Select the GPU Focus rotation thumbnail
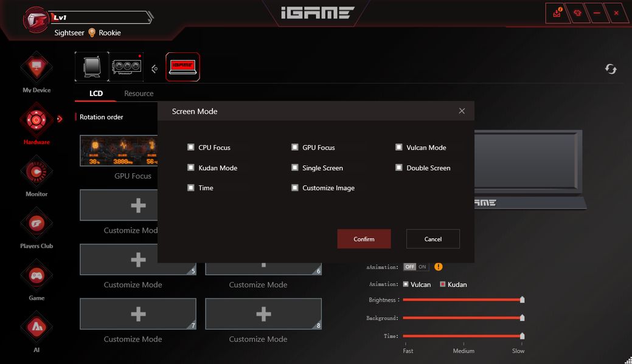The image size is (632, 364). pos(119,151)
